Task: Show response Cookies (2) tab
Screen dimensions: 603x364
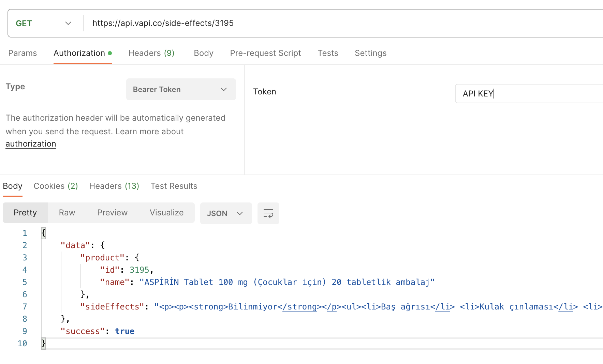Action: (56, 186)
